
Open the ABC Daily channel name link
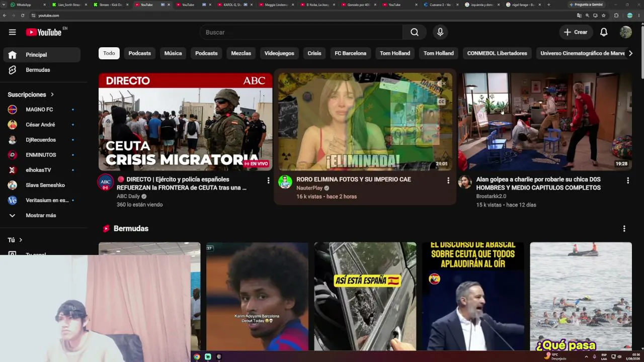pos(128,197)
